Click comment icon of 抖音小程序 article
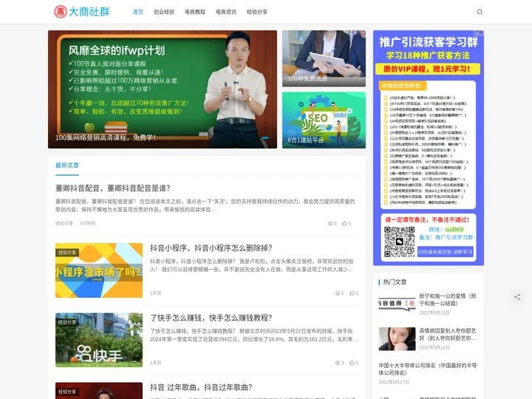532x399 pixels. tap(337, 293)
